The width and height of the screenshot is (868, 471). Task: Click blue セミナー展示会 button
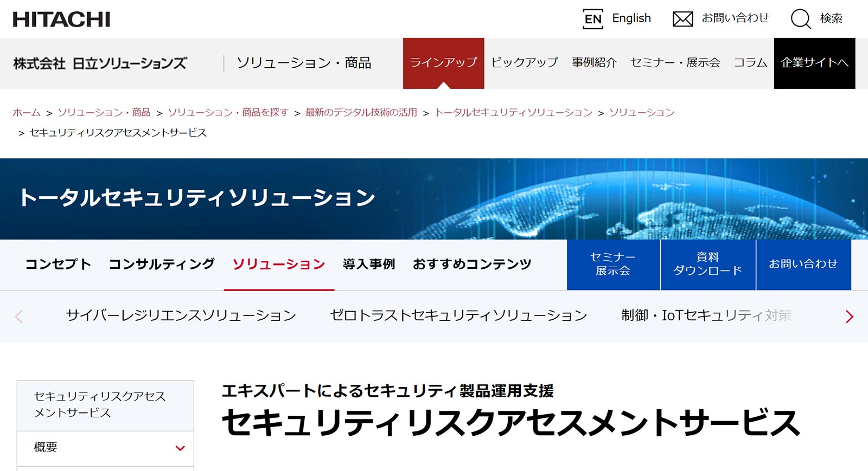[613, 264]
